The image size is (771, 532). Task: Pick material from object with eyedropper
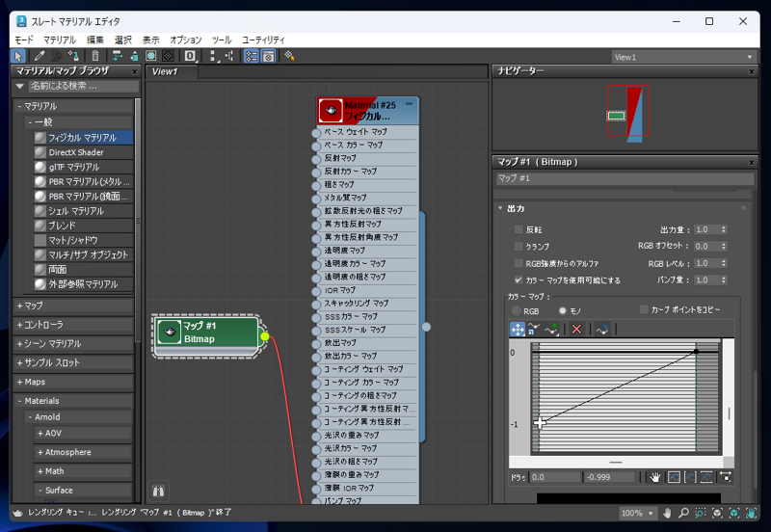coord(40,56)
